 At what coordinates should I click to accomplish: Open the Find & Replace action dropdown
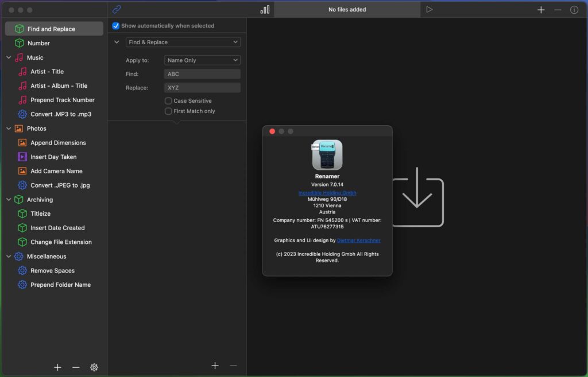point(183,42)
